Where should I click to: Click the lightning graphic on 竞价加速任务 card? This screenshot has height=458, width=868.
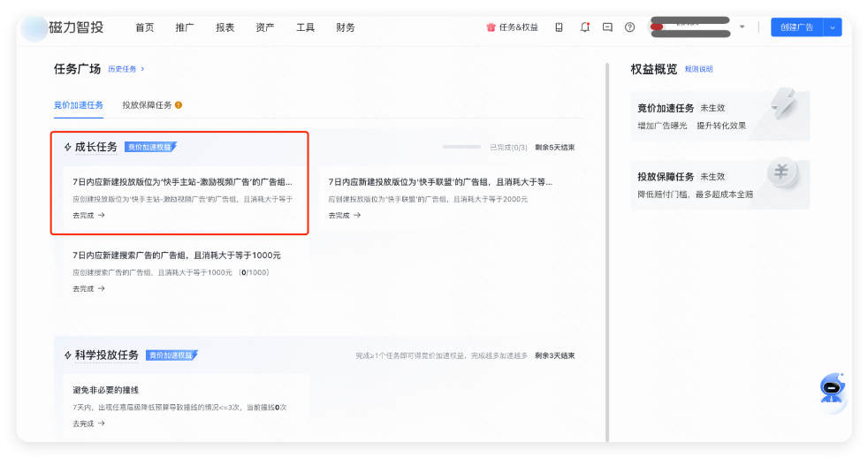tap(783, 103)
